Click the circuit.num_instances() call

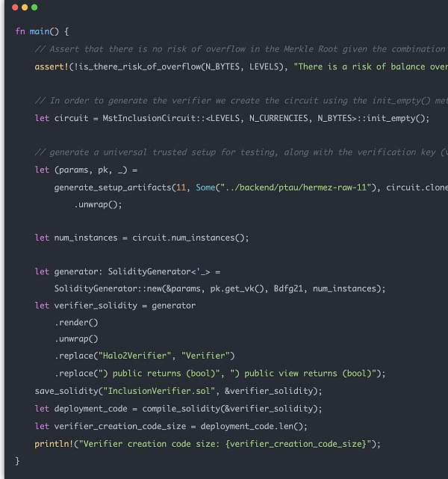pos(190,238)
